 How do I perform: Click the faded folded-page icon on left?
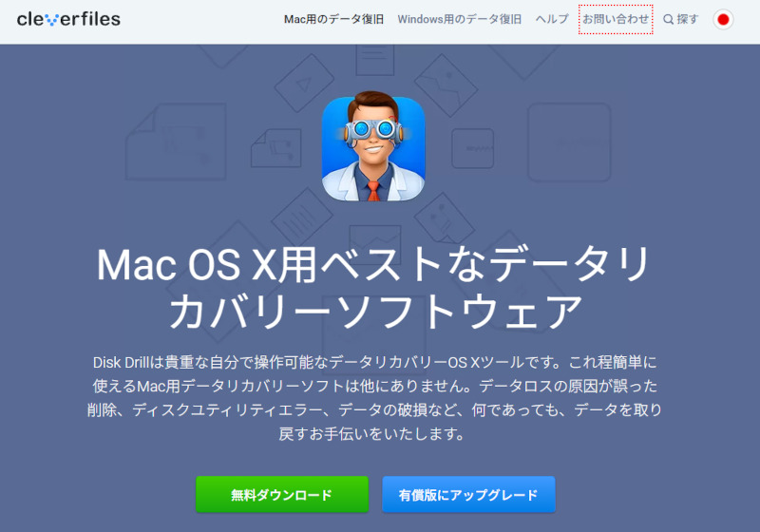(x=176, y=141)
